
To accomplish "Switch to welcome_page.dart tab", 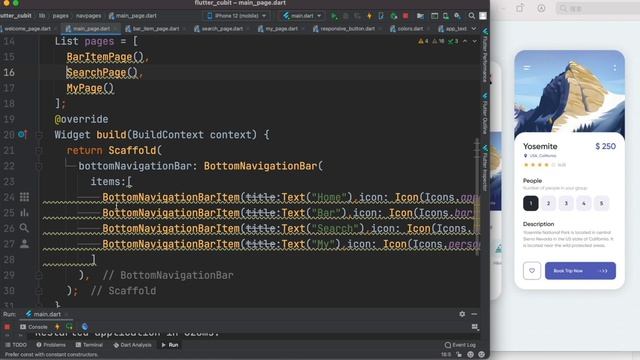I will pyautogui.click(x=27, y=29).
